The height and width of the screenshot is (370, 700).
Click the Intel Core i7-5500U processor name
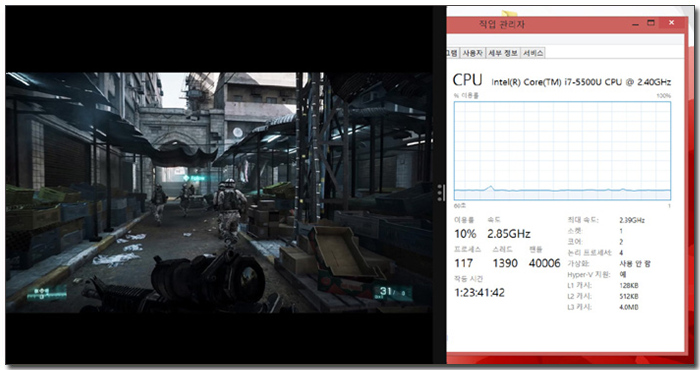(x=581, y=82)
